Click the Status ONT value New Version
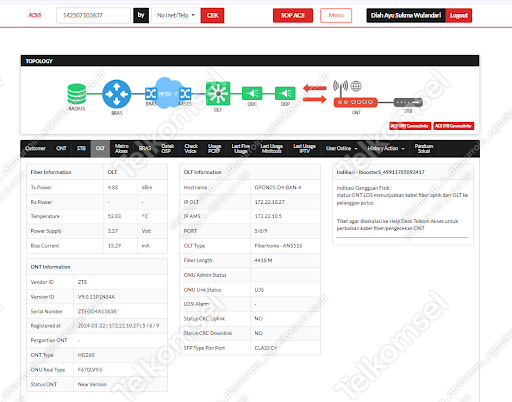Image resolution: width=512 pixels, height=402 pixels. [x=92, y=384]
